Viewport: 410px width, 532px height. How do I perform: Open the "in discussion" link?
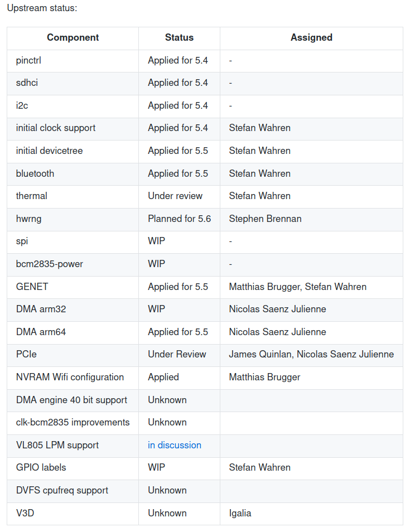click(x=174, y=445)
